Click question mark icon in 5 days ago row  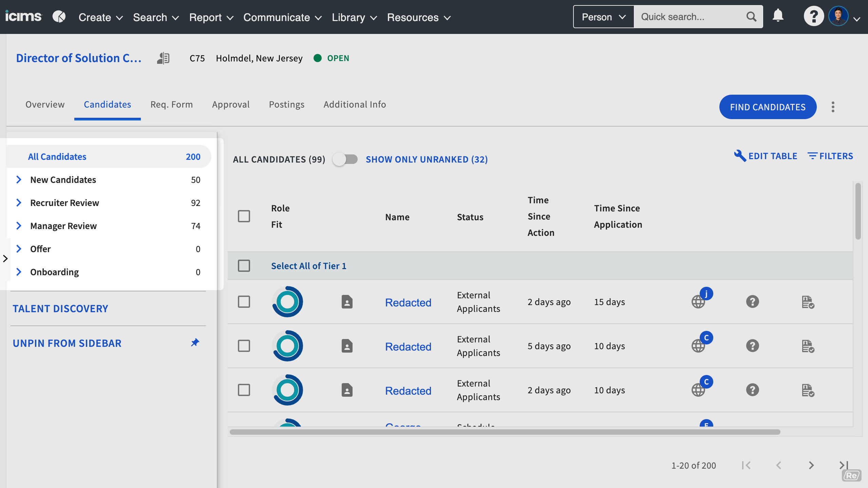point(752,346)
